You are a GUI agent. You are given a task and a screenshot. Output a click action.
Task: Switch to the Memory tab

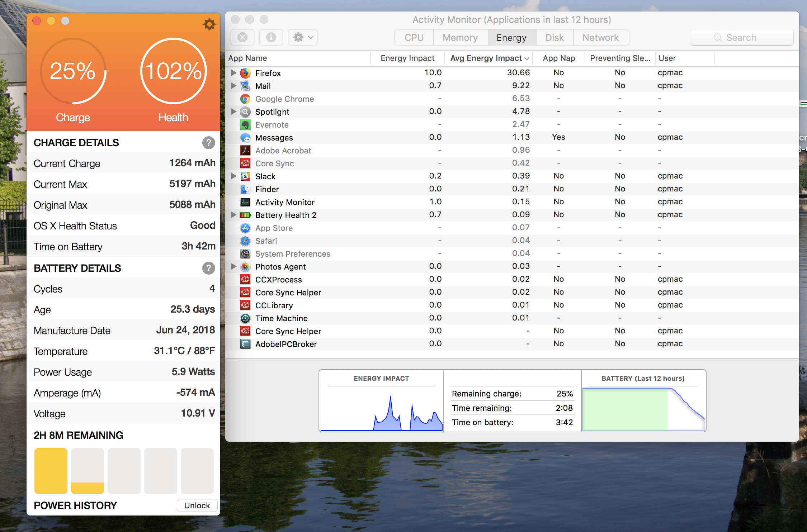click(461, 37)
